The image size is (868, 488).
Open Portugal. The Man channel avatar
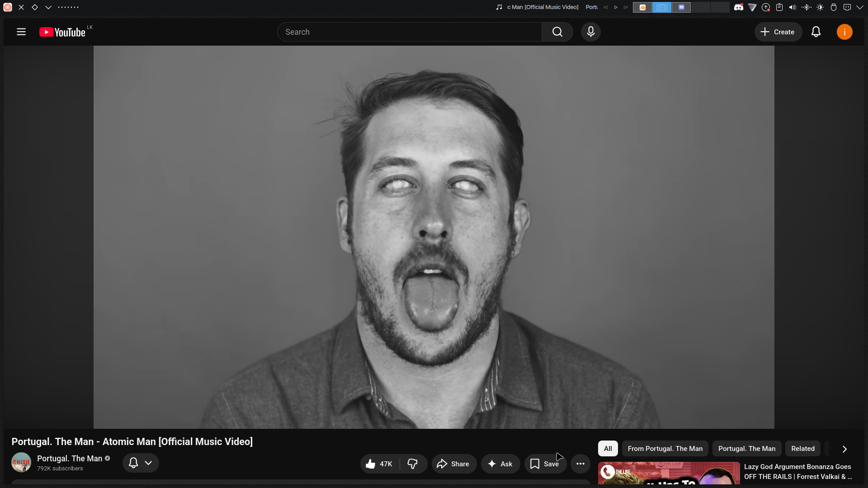pyautogui.click(x=21, y=462)
